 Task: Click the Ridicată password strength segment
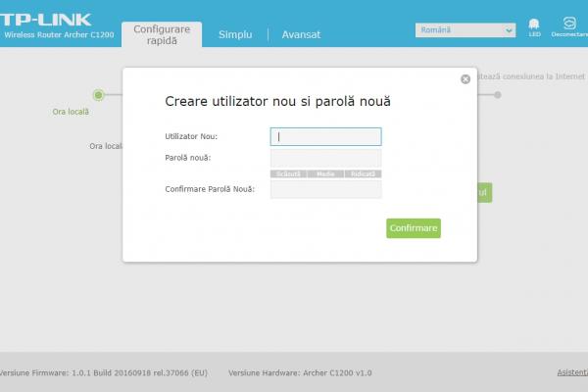(363, 173)
